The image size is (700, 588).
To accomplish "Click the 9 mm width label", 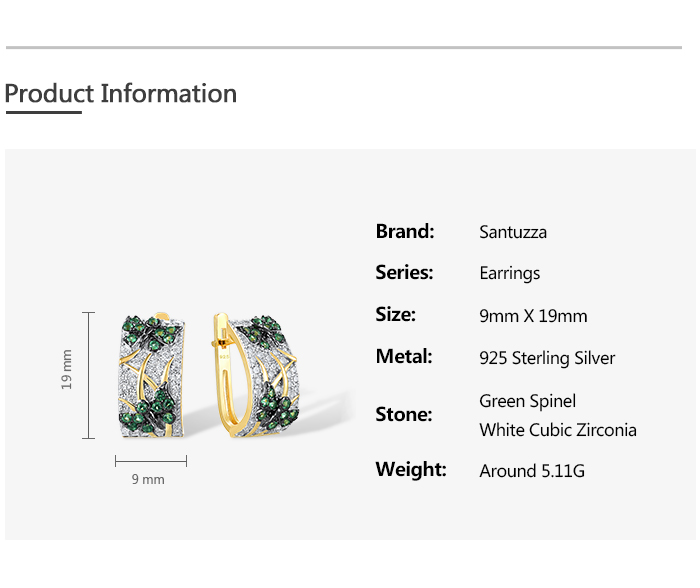I will 148,480.
